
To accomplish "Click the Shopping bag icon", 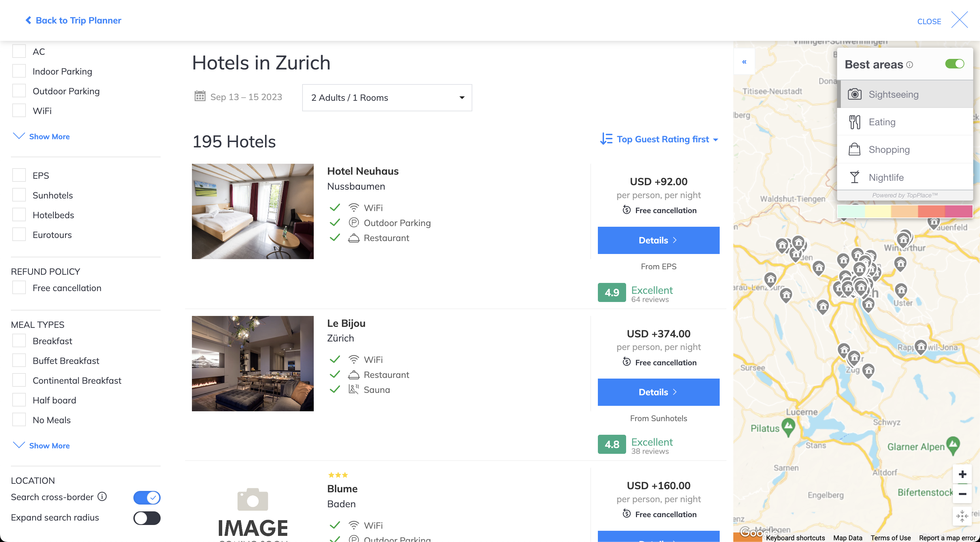I will 854,149.
